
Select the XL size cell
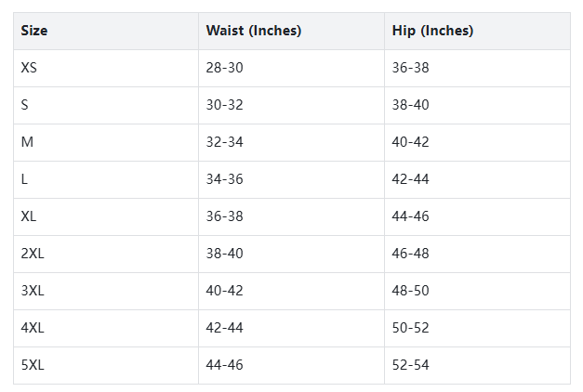(29, 216)
